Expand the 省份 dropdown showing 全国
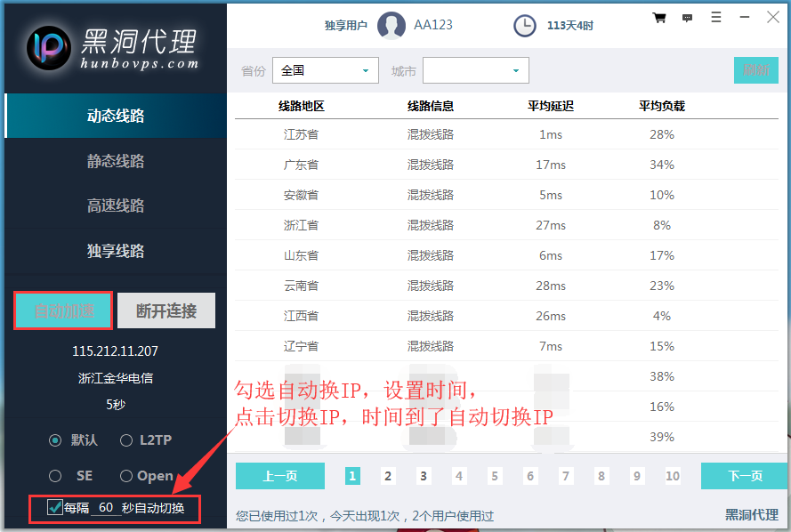791x532 pixels. tap(326, 70)
